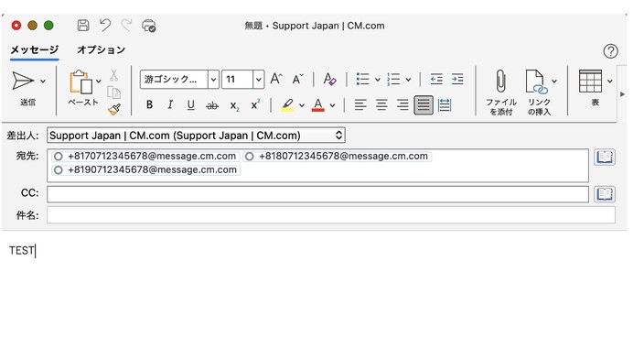Click into the 件名 subject field
Screen dimensions: 644x359
[x=331, y=215]
